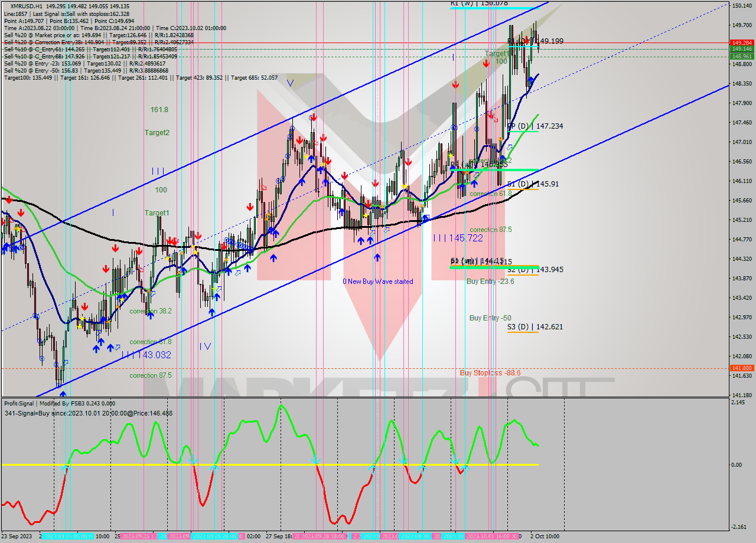Click the 147.010 price axis value
Image resolution: width=756 pixels, height=543 pixels.
742,142
